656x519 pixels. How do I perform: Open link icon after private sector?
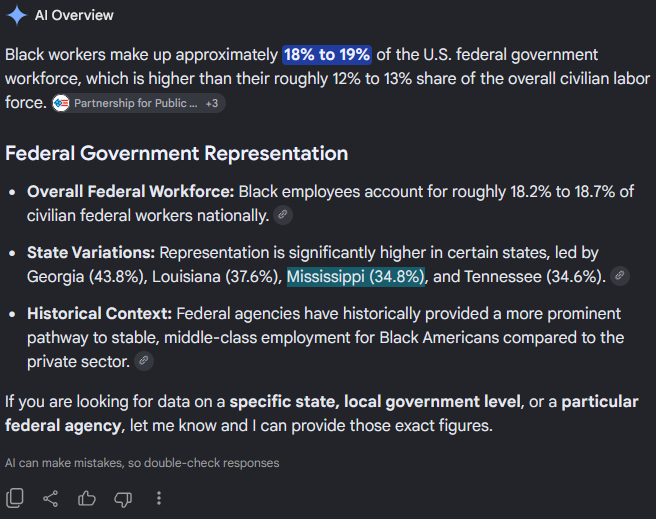tap(144, 361)
